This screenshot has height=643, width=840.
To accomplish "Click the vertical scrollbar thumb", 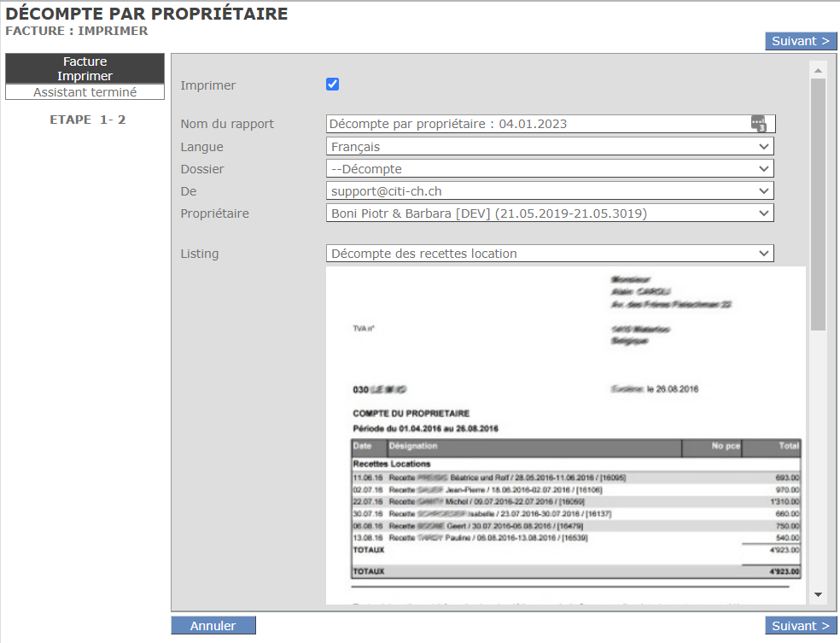I will (x=818, y=205).
